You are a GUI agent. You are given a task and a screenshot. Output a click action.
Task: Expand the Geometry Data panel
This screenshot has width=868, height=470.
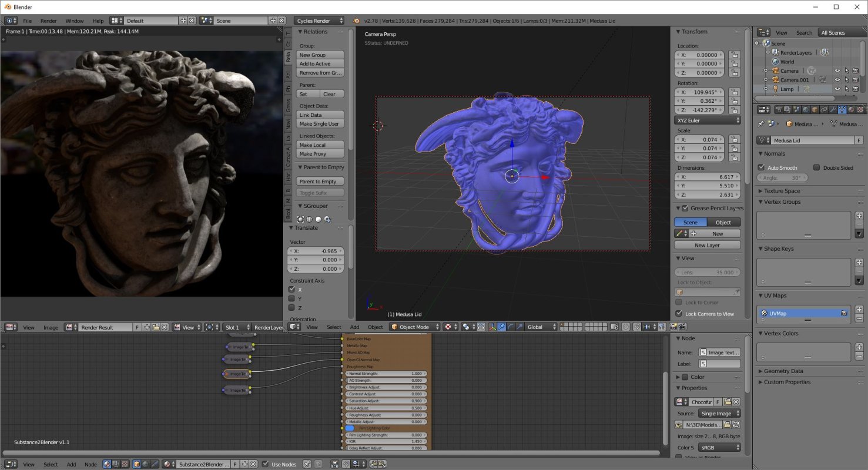click(x=783, y=371)
